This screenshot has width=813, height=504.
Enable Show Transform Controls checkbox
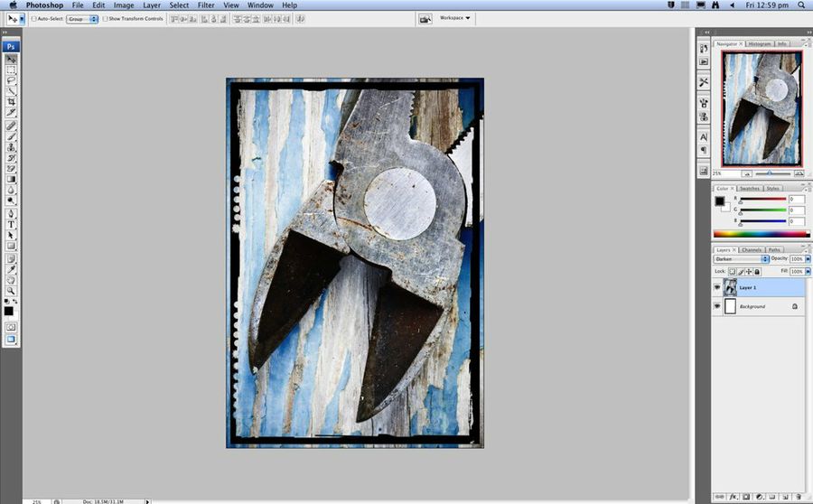(106, 19)
